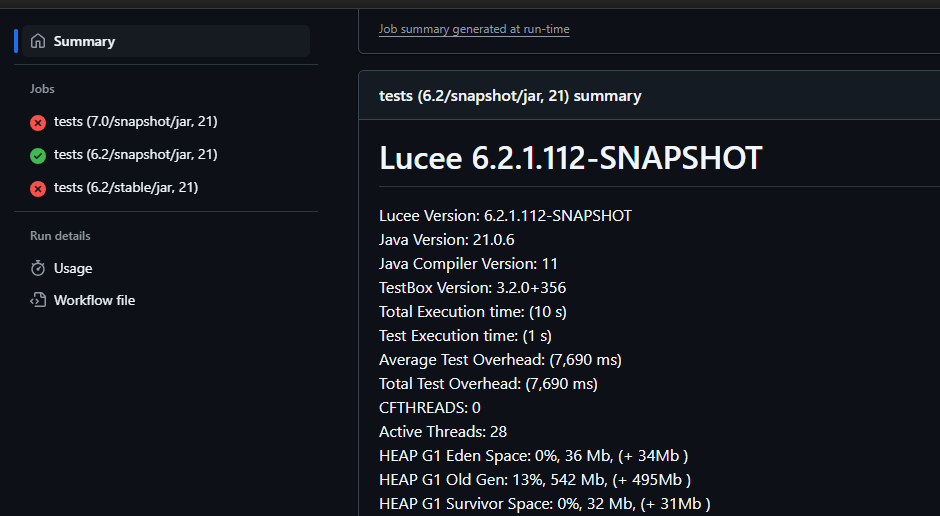Image resolution: width=940 pixels, height=516 pixels.
Task: Click the HEAP G1 Survivor Space line
Action: (545, 503)
